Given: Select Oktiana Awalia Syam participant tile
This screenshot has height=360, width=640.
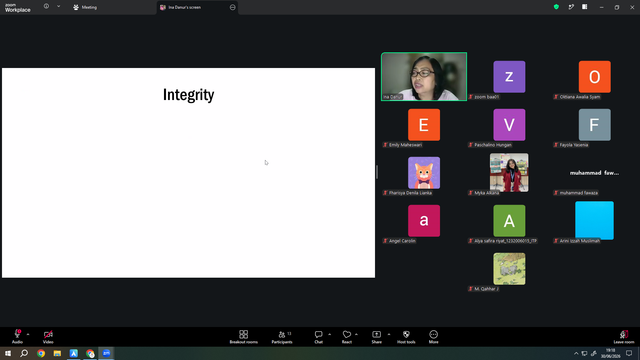Looking at the screenshot, I should tap(595, 77).
